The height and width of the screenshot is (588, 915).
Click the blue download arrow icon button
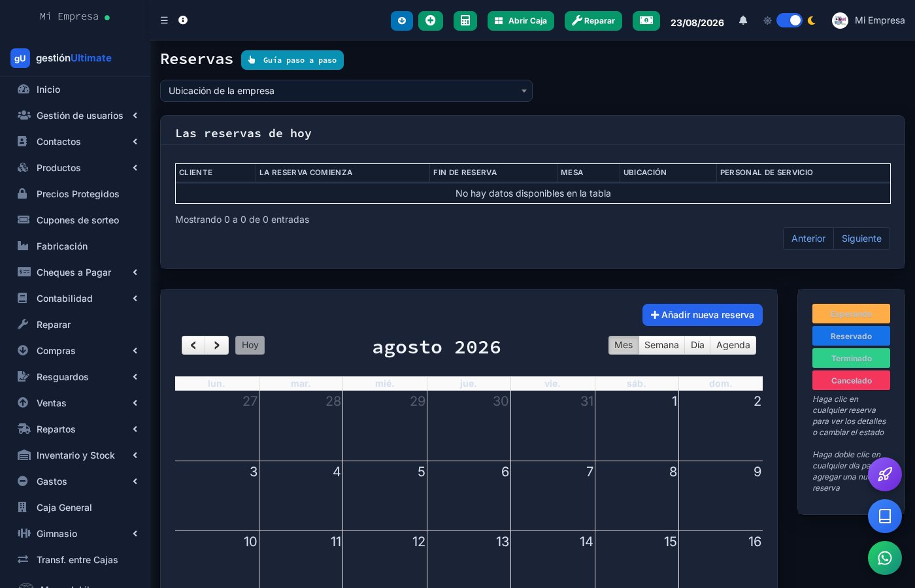pyautogui.click(x=402, y=21)
